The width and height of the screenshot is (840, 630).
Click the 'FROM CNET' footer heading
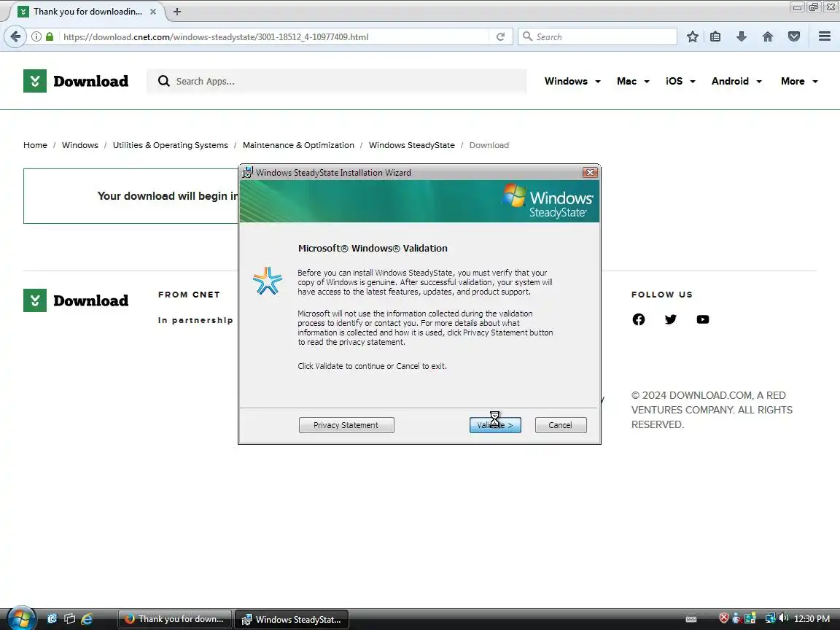[x=189, y=295]
